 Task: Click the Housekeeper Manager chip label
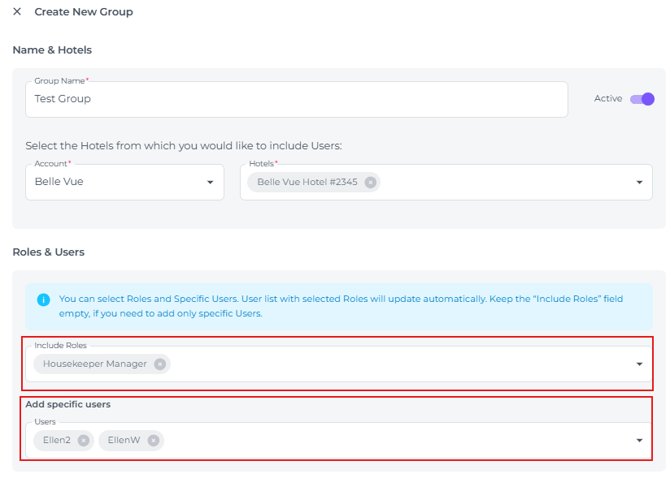pos(95,364)
